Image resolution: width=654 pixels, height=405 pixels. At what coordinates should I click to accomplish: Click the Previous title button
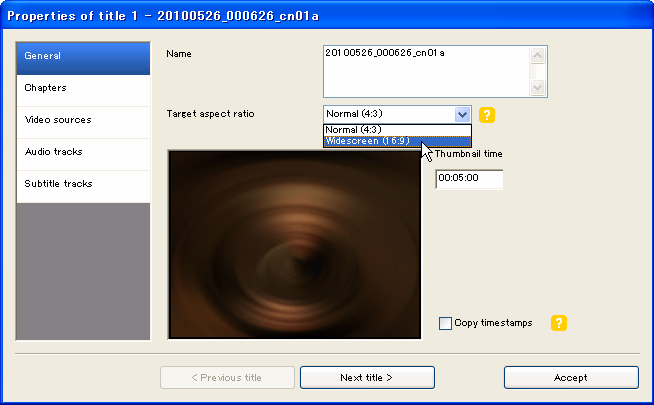[x=228, y=377]
